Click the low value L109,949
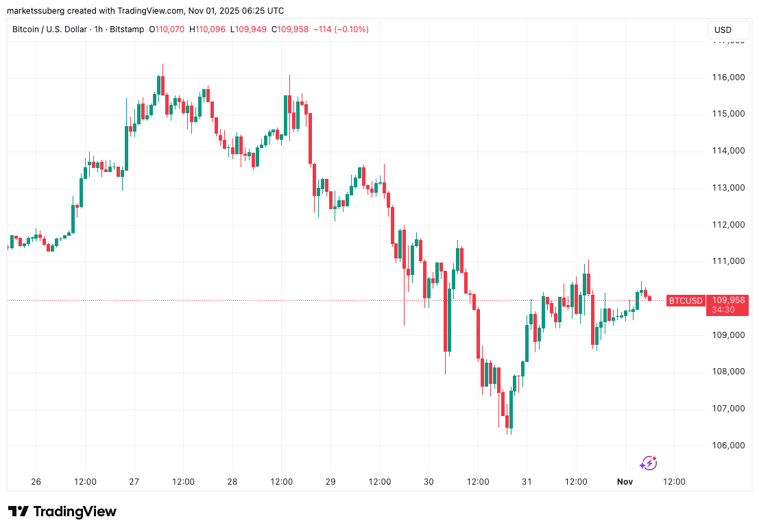This screenshot has width=759, height=532. [x=249, y=29]
